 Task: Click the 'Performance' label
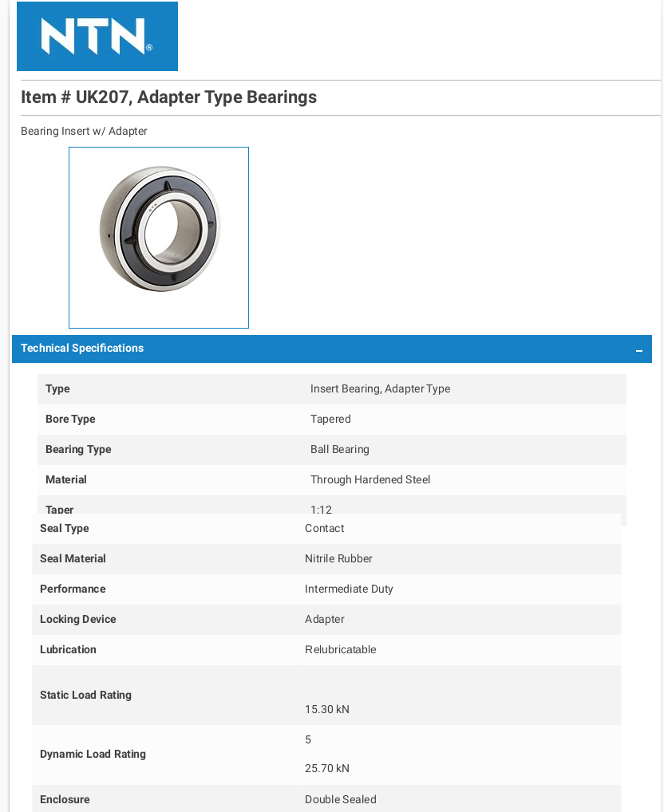73,589
